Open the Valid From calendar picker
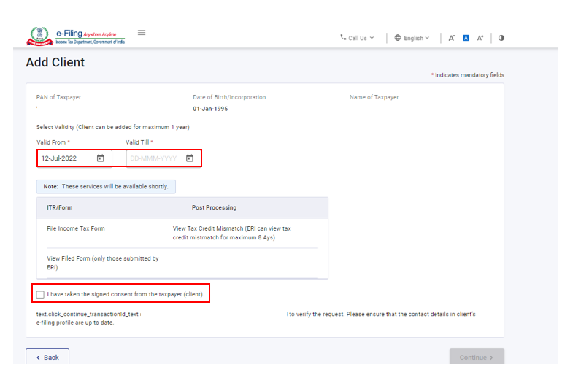 coord(101,158)
